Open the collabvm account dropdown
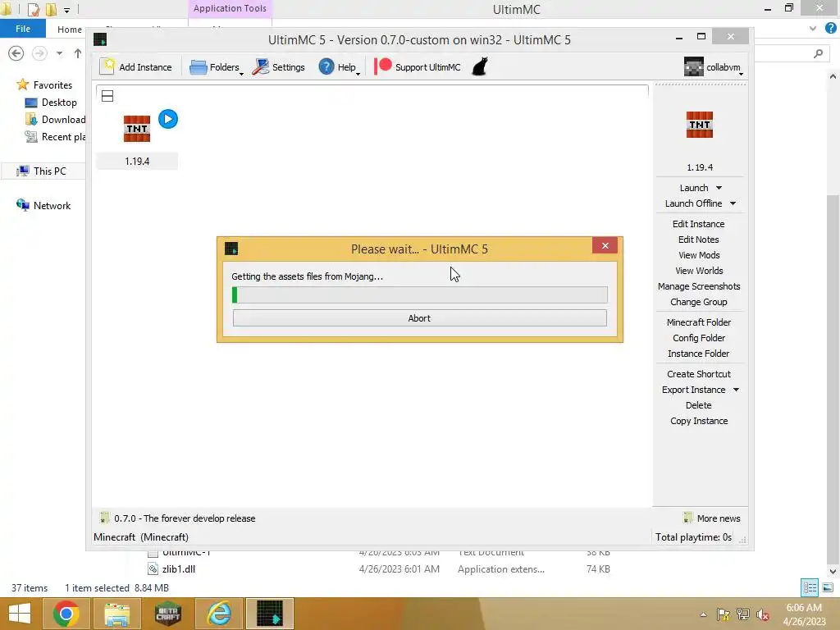 point(714,67)
